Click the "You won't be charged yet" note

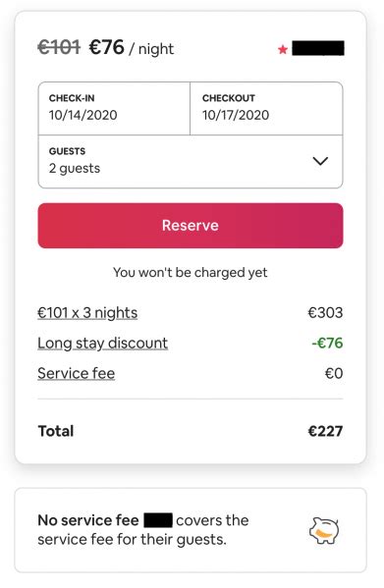(191, 273)
